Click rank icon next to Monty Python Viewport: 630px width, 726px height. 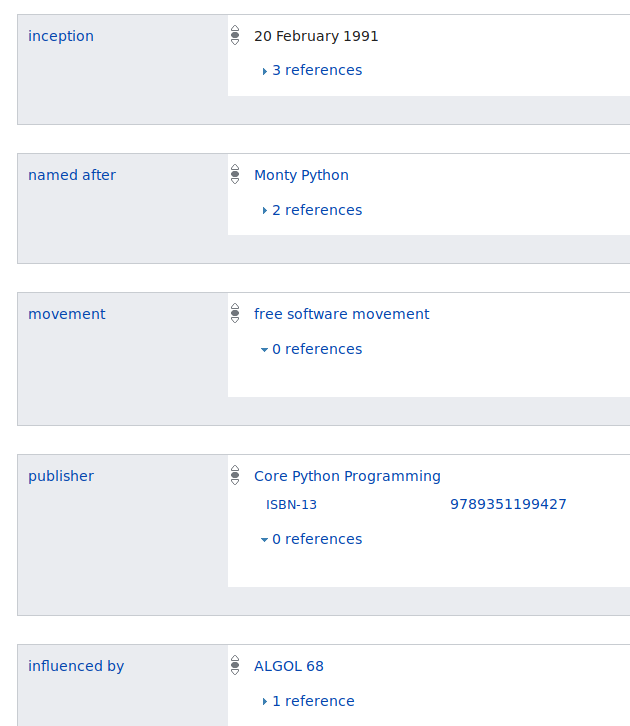coord(235,175)
